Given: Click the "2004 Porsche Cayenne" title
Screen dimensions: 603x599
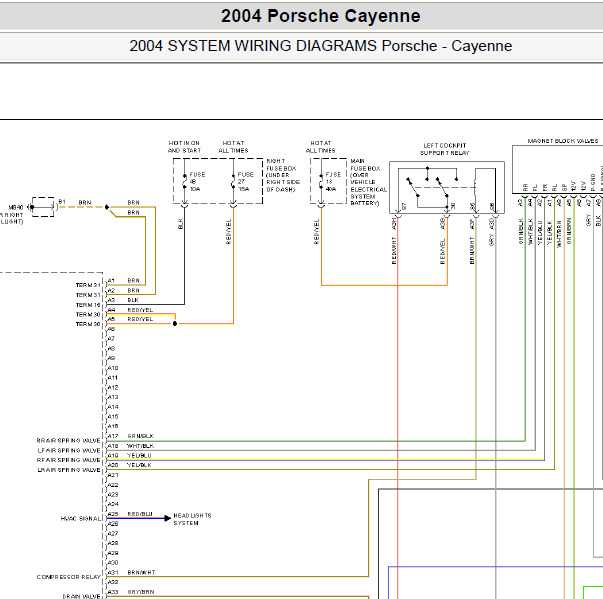Looking at the screenshot, I should (320, 16).
